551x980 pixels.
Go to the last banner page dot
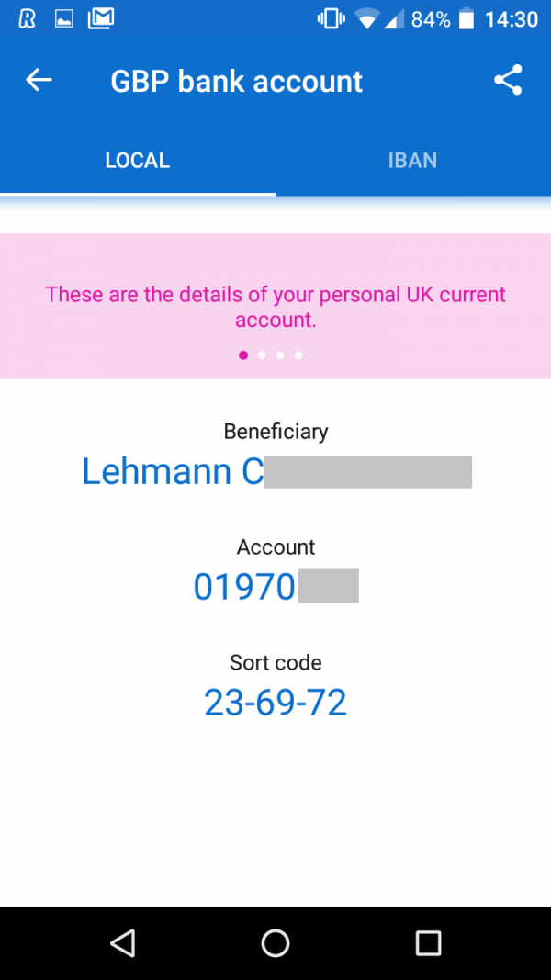pyautogui.click(x=298, y=355)
